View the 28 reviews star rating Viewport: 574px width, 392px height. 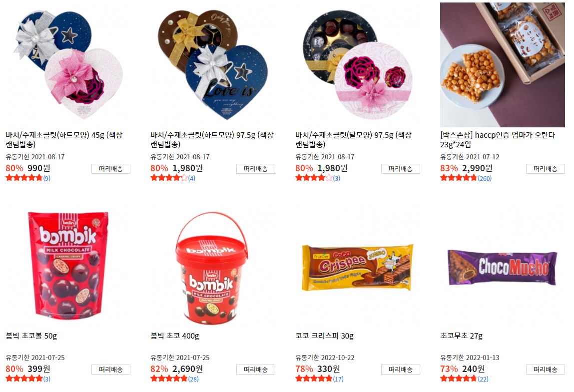pyautogui.click(x=175, y=379)
